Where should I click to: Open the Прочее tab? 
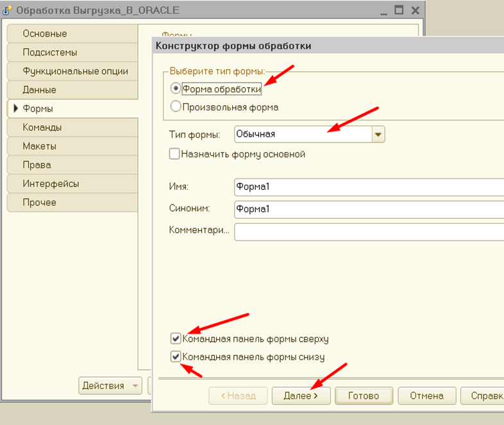(72, 203)
